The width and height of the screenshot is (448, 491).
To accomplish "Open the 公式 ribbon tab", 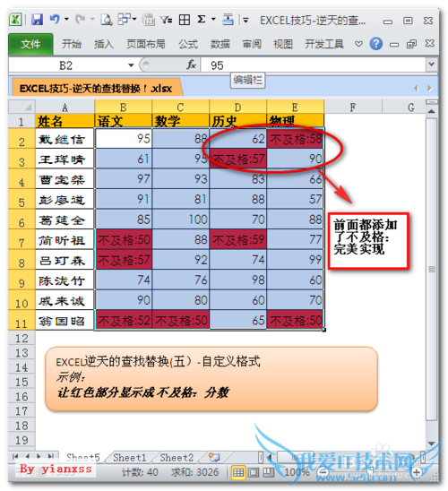I will point(188,44).
